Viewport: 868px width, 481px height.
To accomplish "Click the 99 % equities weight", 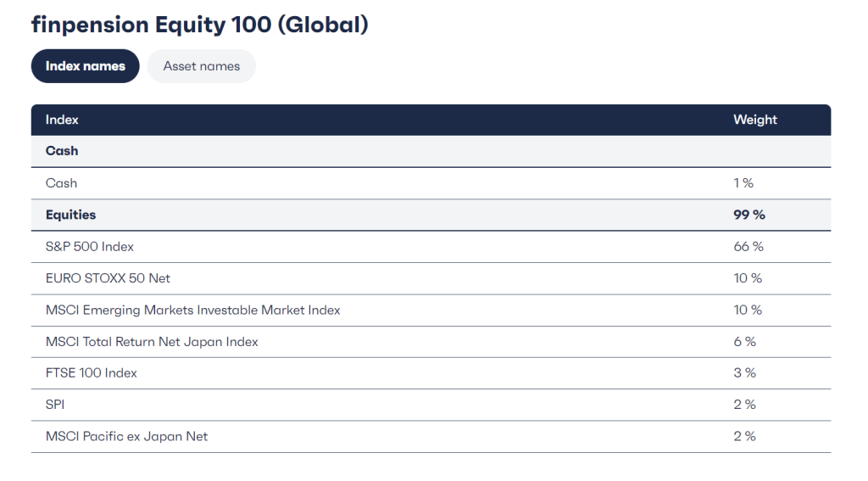I will (x=748, y=215).
